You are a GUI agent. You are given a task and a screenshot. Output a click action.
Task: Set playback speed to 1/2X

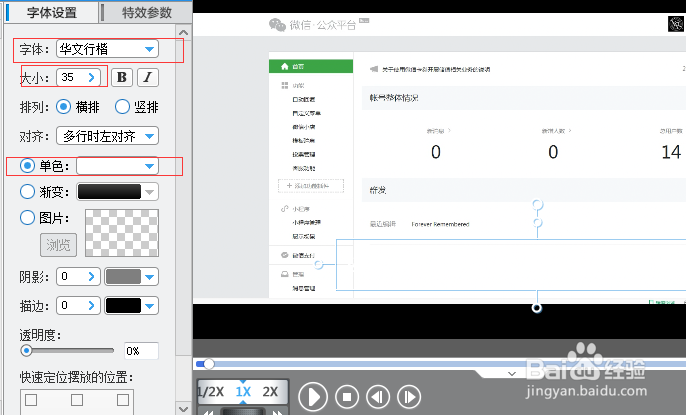pyautogui.click(x=211, y=391)
